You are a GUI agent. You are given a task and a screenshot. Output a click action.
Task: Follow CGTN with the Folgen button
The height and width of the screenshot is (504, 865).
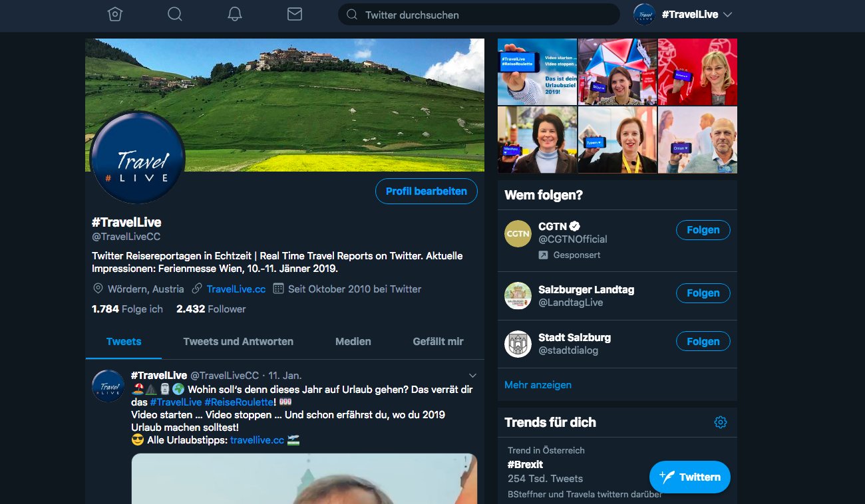pyautogui.click(x=703, y=230)
